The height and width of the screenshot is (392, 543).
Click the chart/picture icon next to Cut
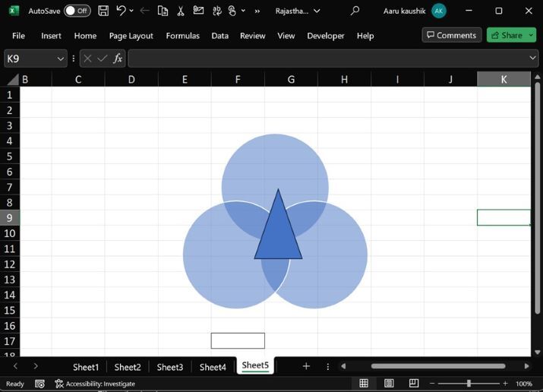(198, 11)
